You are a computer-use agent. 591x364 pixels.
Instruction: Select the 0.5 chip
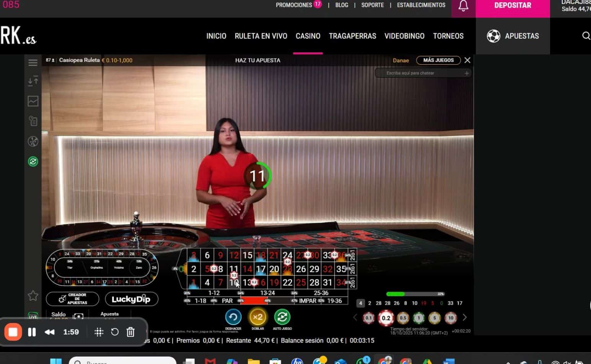[x=403, y=318]
